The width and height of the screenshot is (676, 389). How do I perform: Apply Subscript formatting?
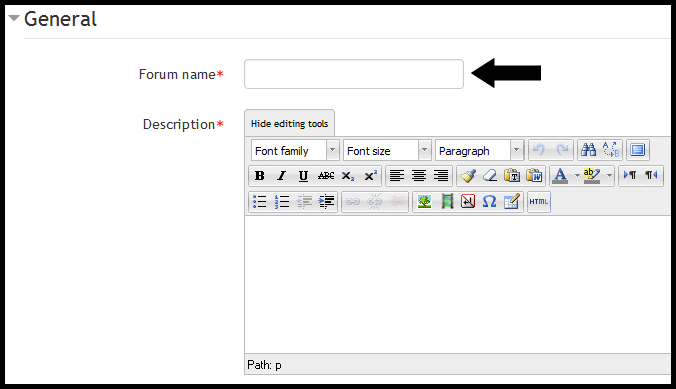348,176
